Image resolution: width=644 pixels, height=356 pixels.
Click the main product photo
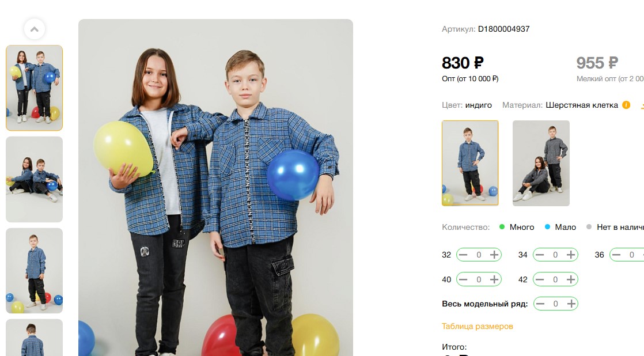tap(215, 188)
